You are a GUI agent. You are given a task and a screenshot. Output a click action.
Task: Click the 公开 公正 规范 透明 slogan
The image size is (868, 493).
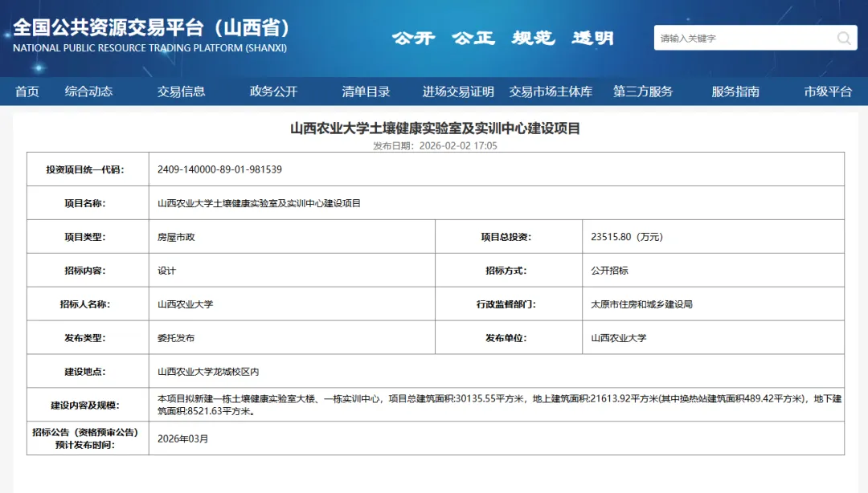pos(503,39)
